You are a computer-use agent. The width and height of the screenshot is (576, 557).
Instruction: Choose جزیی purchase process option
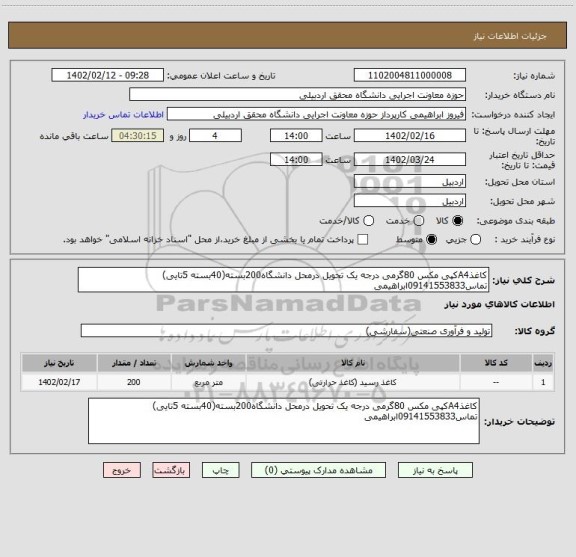tap(475, 240)
